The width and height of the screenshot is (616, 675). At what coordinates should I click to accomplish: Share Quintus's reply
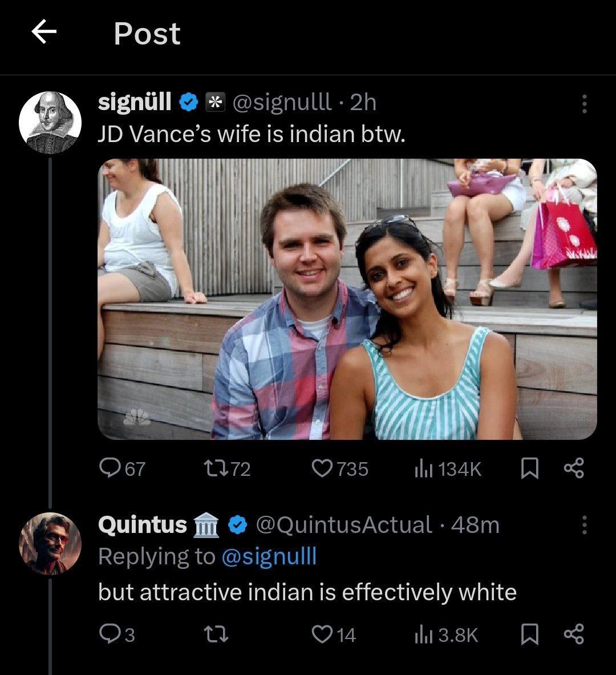[574, 634]
